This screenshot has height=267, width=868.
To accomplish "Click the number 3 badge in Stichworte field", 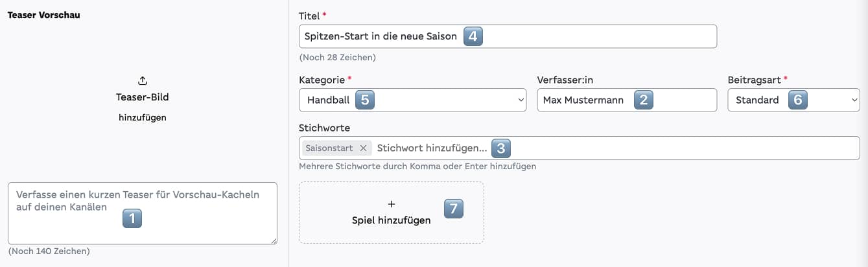I will pyautogui.click(x=500, y=148).
